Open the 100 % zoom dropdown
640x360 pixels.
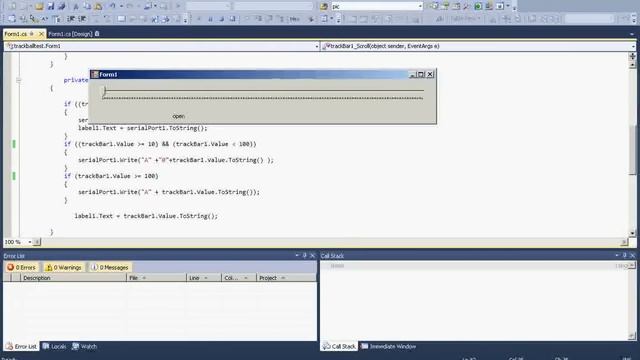29,242
